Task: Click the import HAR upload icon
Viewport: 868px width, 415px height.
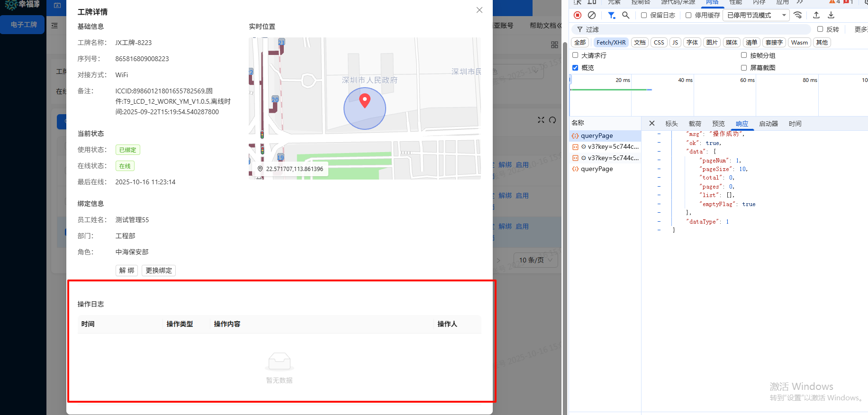Action: pos(816,15)
